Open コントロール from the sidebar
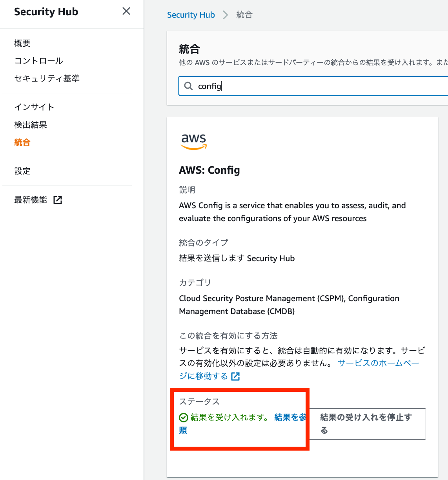Viewport: 448px width, 480px height. [x=38, y=61]
